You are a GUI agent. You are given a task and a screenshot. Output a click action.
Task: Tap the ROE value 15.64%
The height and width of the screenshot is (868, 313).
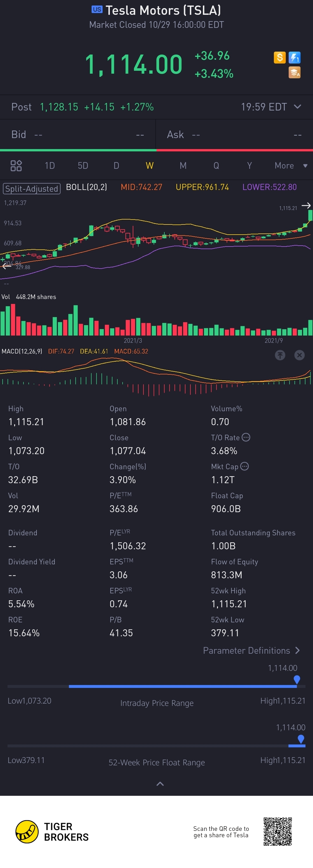[24, 633]
